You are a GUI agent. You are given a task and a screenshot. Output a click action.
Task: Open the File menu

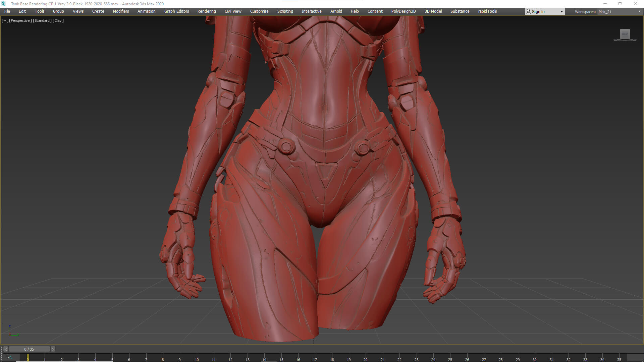point(7,11)
